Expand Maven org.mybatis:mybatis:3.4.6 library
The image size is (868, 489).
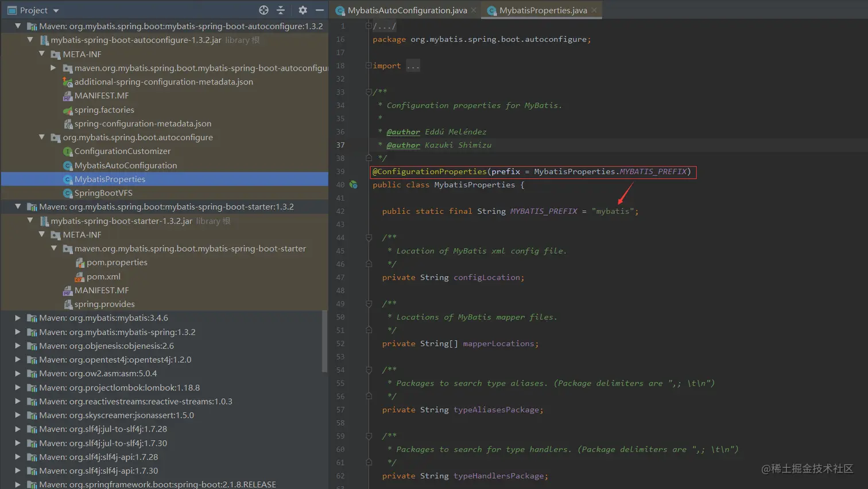(18, 318)
